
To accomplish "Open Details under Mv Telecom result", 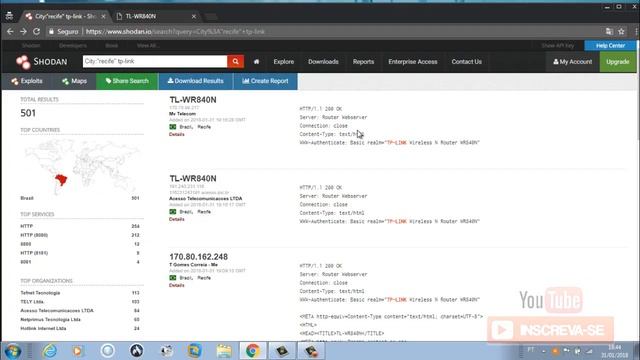I will coord(177,134).
